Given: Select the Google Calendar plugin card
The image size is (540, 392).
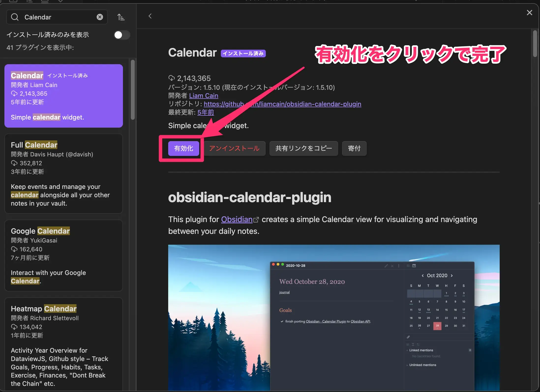Looking at the screenshot, I should pyautogui.click(x=64, y=256).
